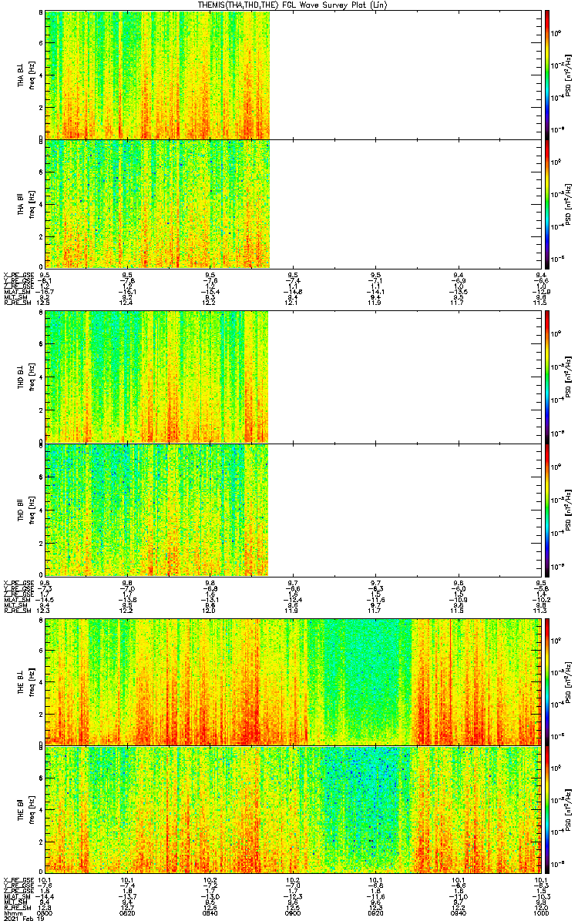Click the THE B∥ freq [Hz] axis label
Image resolution: width=578 pixels, height=924 pixels.
tap(31, 808)
